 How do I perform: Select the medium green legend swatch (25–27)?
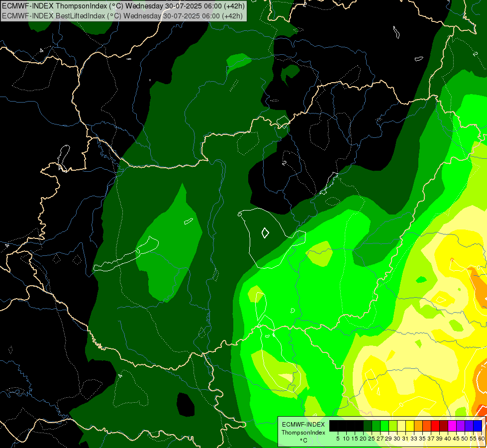tap(376, 426)
